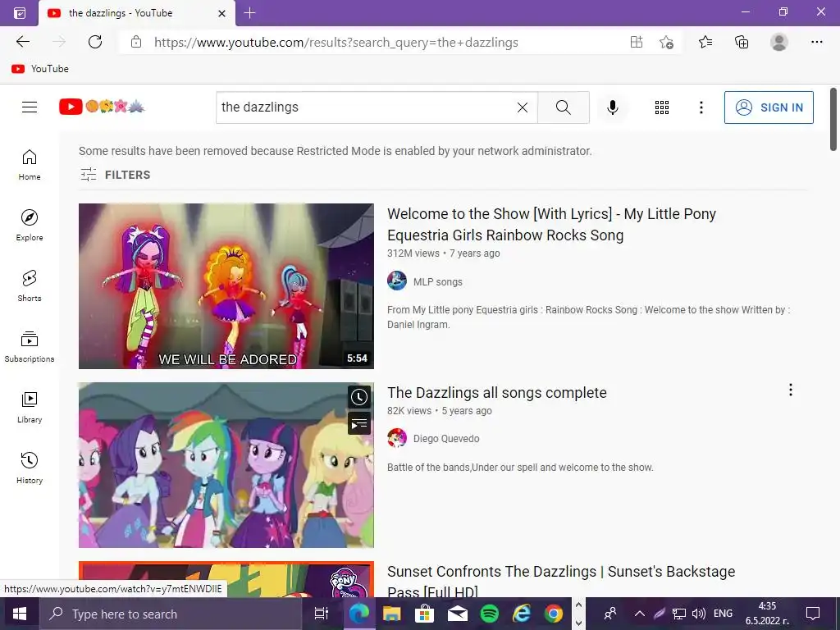Open Microsoft Store from taskbar
840x630 pixels.
coord(424,614)
